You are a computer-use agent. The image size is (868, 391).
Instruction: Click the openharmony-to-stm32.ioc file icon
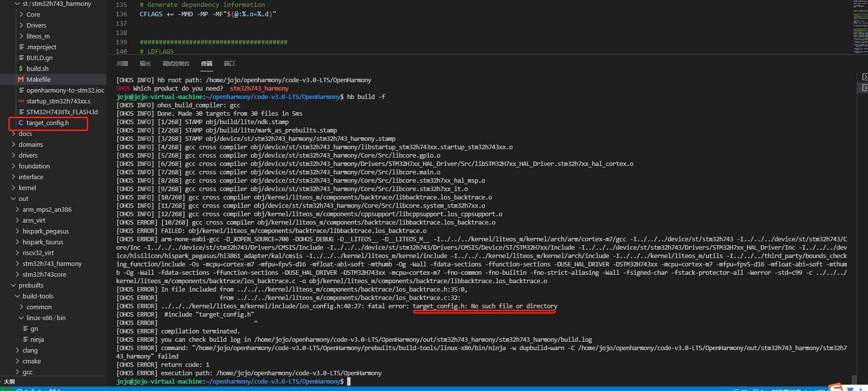point(21,90)
